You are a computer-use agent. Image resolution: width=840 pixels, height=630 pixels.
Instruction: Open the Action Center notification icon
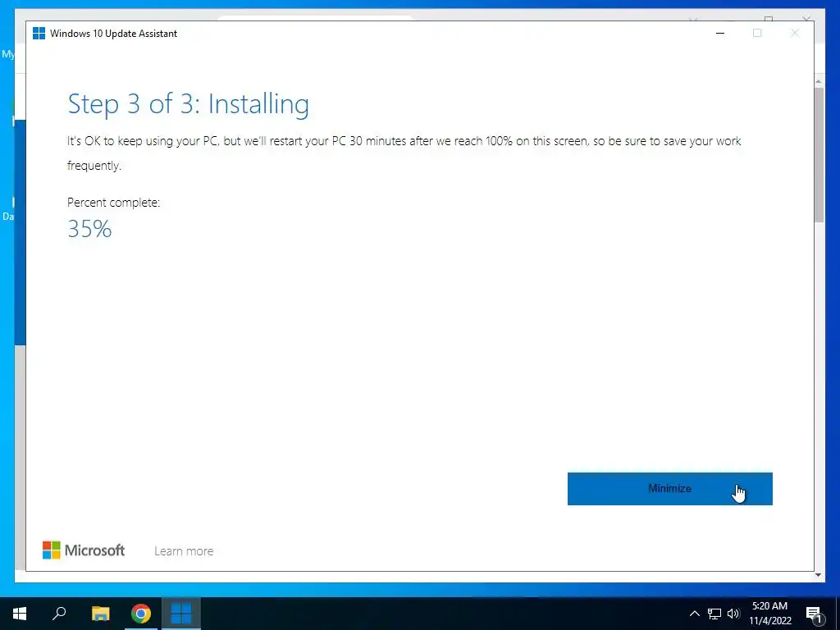pyautogui.click(x=814, y=614)
